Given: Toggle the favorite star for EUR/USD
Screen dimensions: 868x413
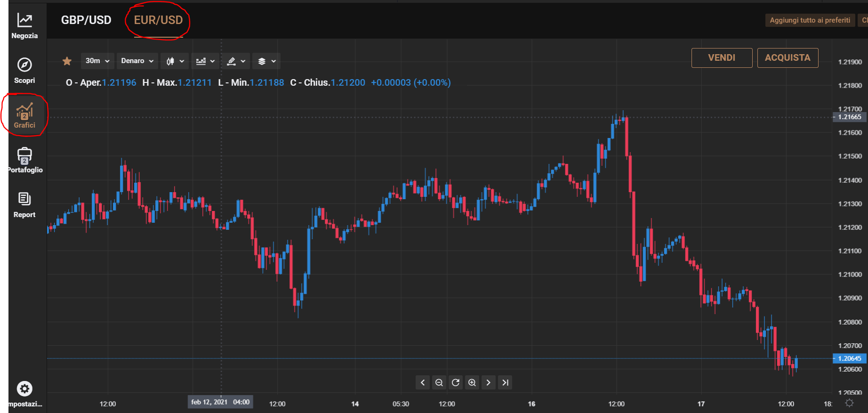Looking at the screenshot, I should pyautogui.click(x=67, y=61).
